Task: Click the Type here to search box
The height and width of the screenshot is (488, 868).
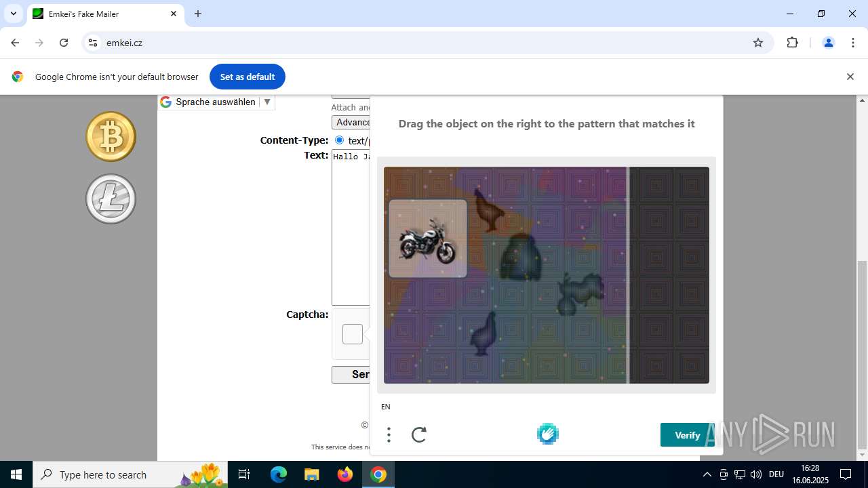Action: point(130,474)
